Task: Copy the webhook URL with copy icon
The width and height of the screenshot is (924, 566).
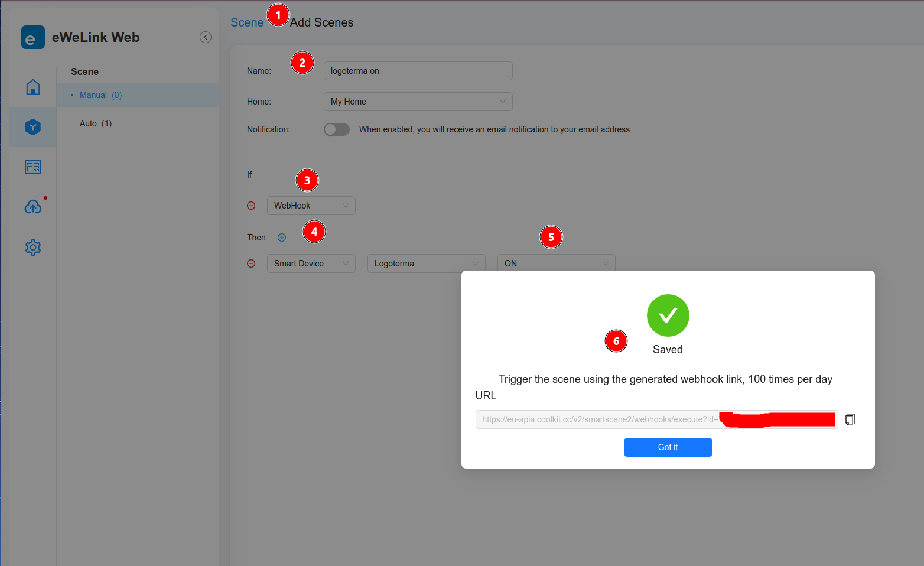Action: 850,419
